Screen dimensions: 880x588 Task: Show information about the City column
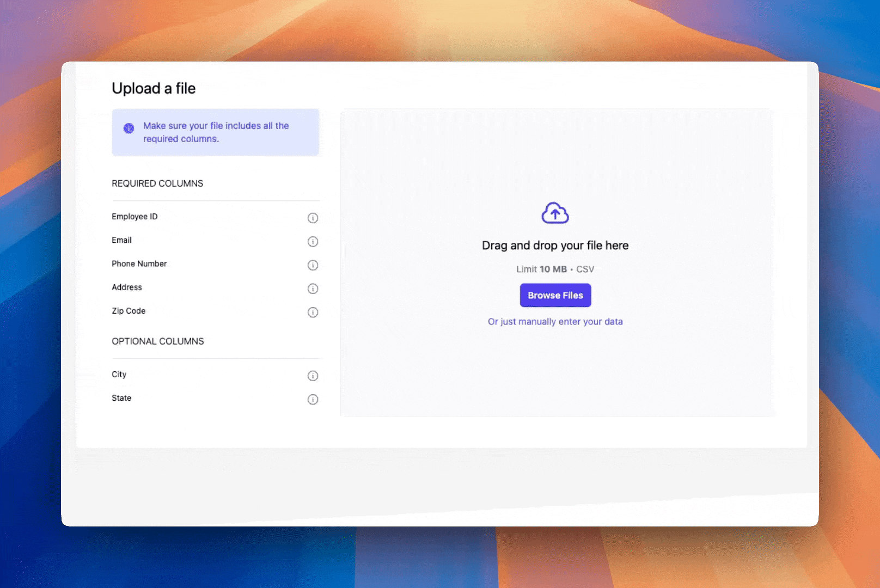(313, 376)
